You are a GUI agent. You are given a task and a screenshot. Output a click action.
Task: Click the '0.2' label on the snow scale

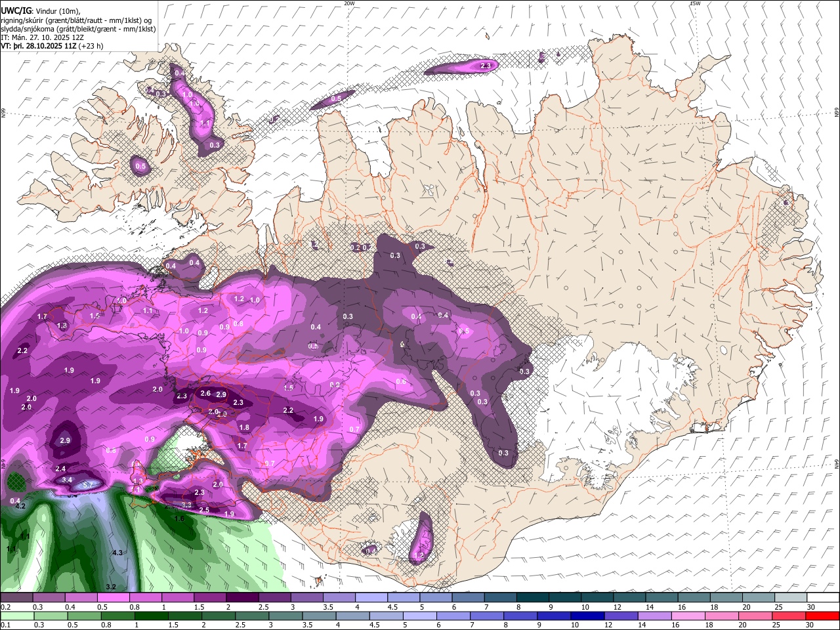(5, 607)
